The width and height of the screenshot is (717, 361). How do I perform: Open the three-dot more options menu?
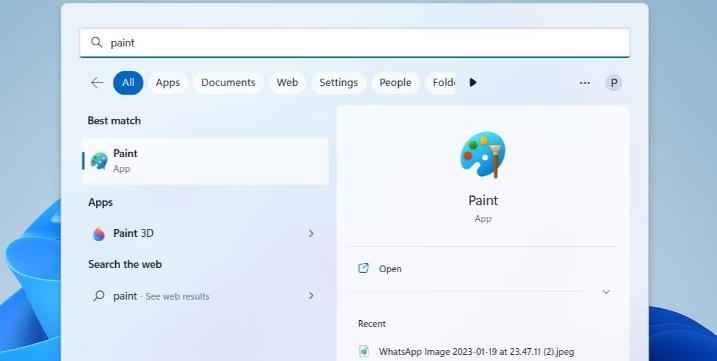584,83
